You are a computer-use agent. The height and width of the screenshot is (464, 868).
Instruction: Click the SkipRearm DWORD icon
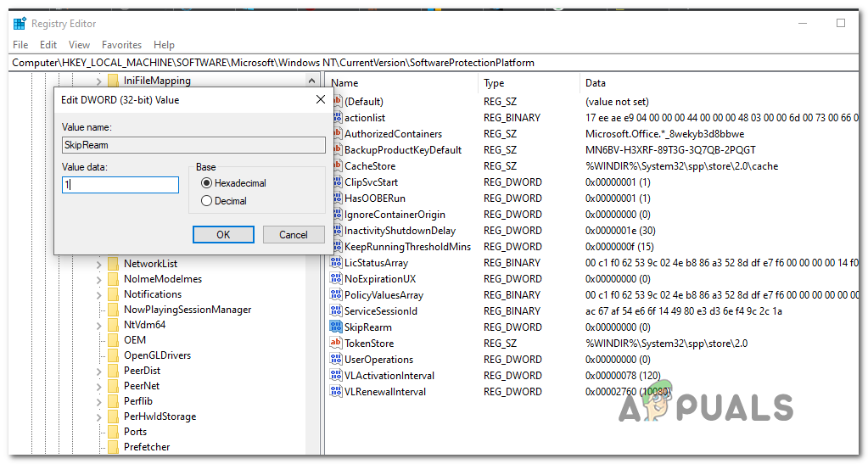pyautogui.click(x=335, y=327)
